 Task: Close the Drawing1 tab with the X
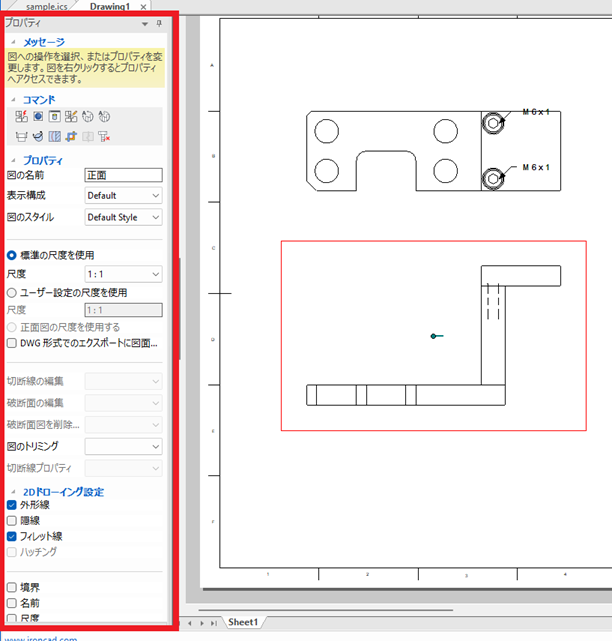click(x=143, y=7)
